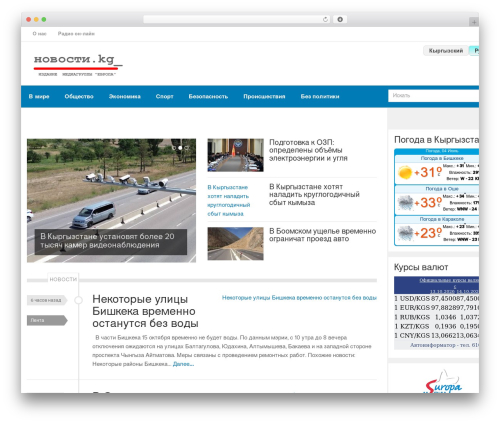Click the Europa logo banner

coord(443,382)
